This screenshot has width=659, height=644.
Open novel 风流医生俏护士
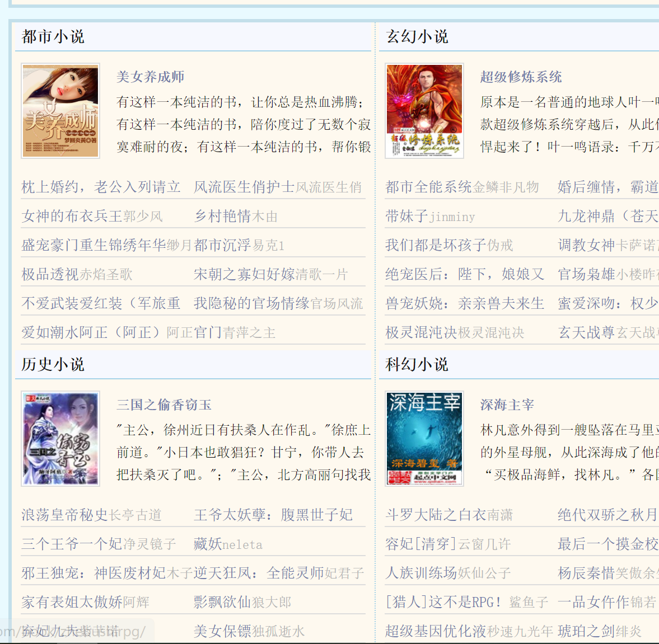(244, 187)
